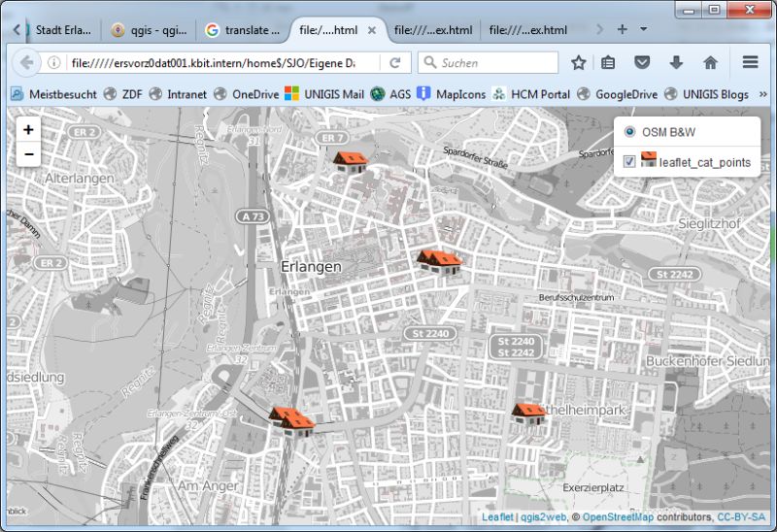The height and width of the screenshot is (532, 777).
Task: Open the HCM Portal bookmark
Action: pos(530,94)
